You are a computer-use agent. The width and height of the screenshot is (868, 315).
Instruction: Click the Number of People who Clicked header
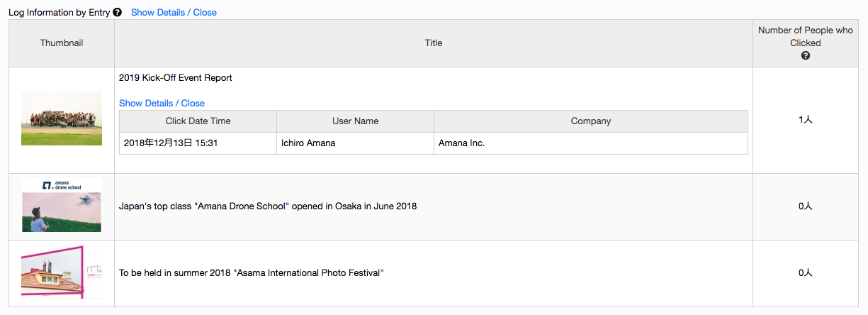806,37
